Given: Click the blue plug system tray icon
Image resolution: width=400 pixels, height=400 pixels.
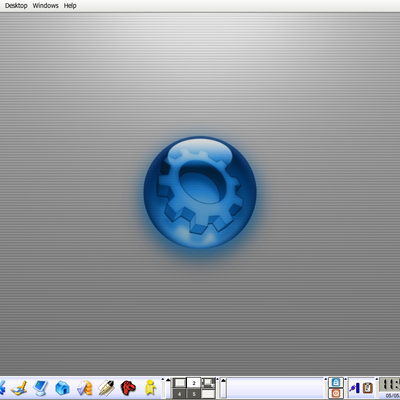Looking at the screenshot, I should tap(354, 388).
